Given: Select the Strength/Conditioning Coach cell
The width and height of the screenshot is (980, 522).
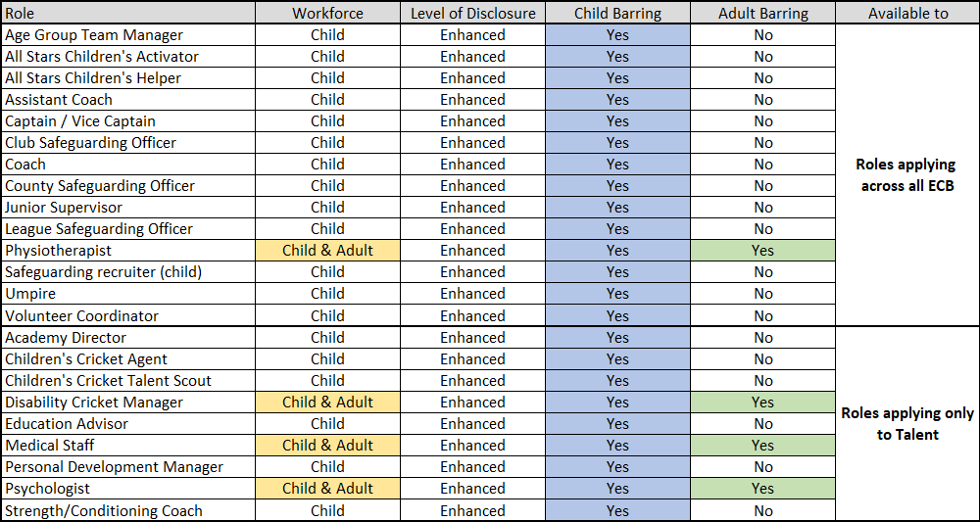Looking at the screenshot, I should [127, 510].
